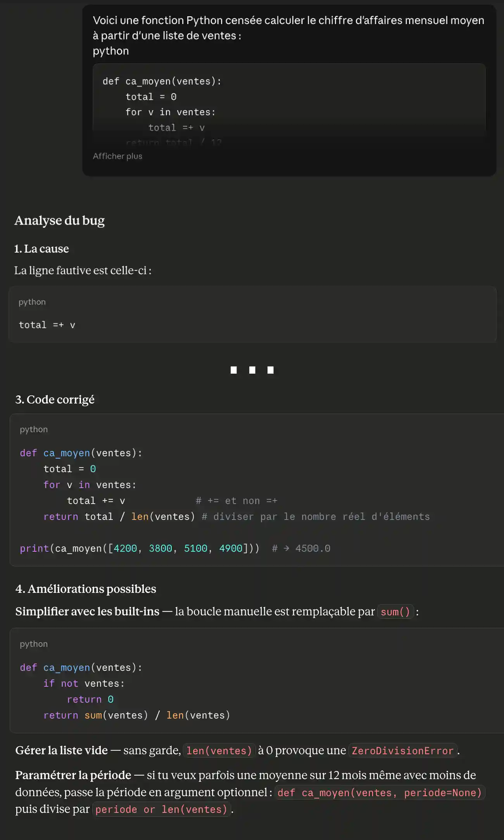504x840 pixels.
Task: Click the 'Gérer la liste vide' bold text
Action: 61,750
